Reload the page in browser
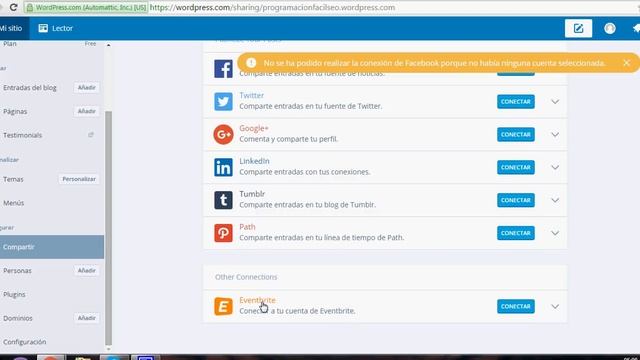 13,7
